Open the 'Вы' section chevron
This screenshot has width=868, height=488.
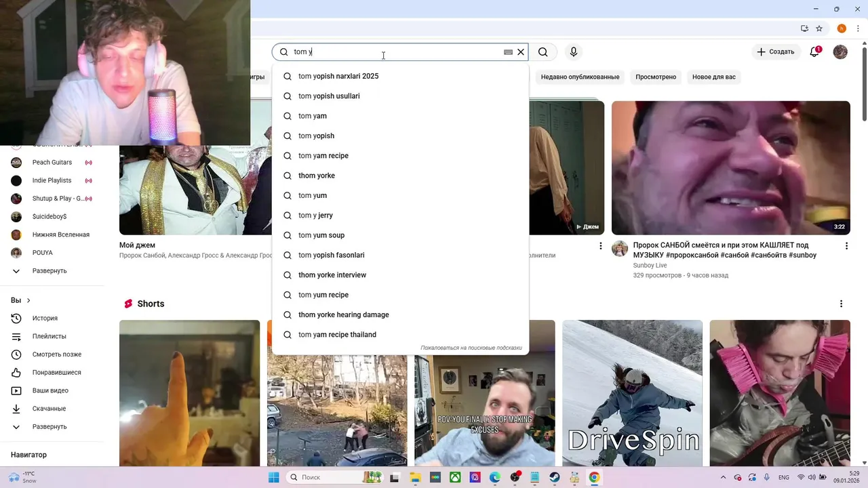[28, 300]
